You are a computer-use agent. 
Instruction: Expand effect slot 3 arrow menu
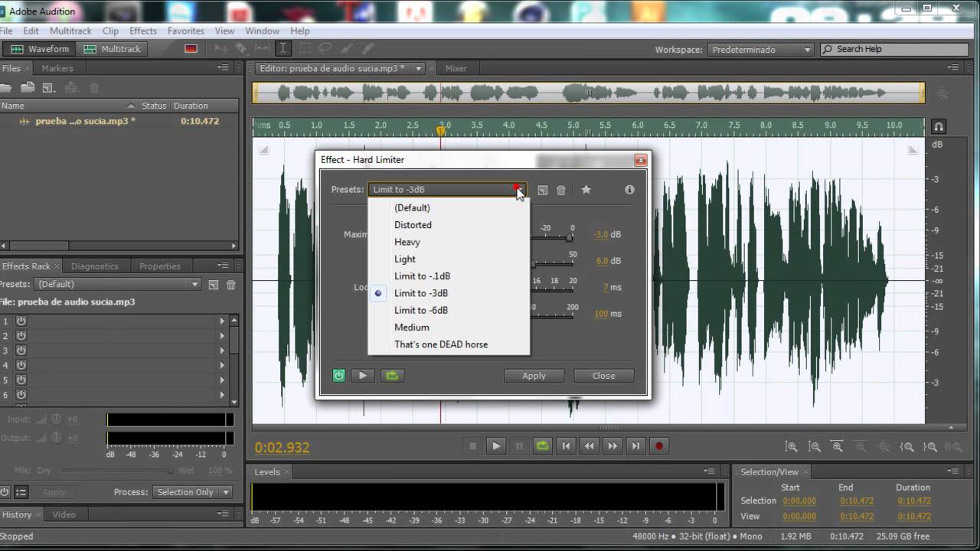click(223, 350)
